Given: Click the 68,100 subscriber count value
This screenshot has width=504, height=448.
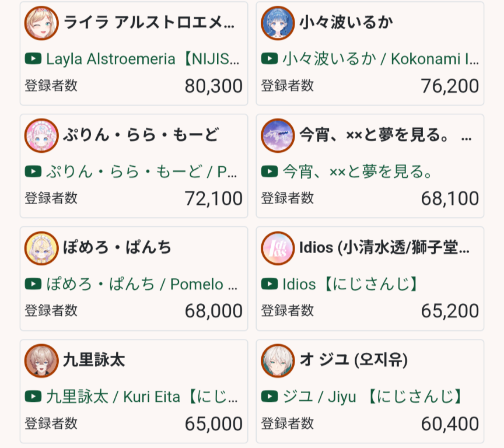Looking at the screenshot, I should click(x=450, y=198).
